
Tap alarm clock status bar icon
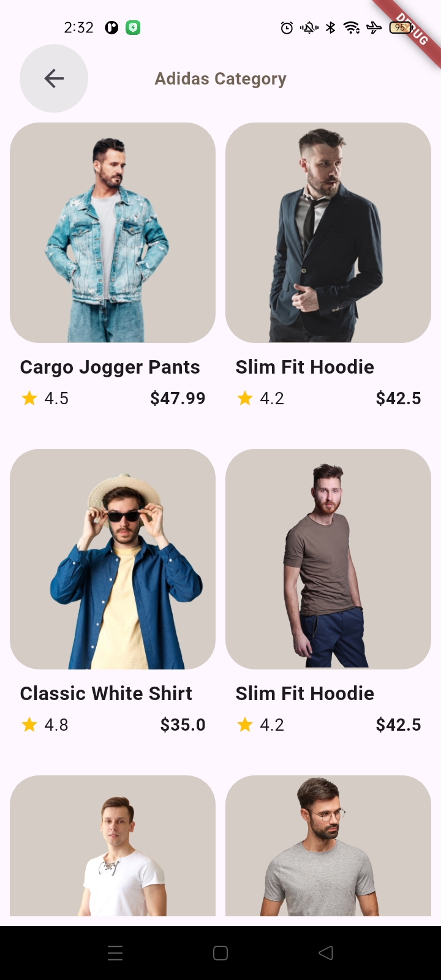287,28
